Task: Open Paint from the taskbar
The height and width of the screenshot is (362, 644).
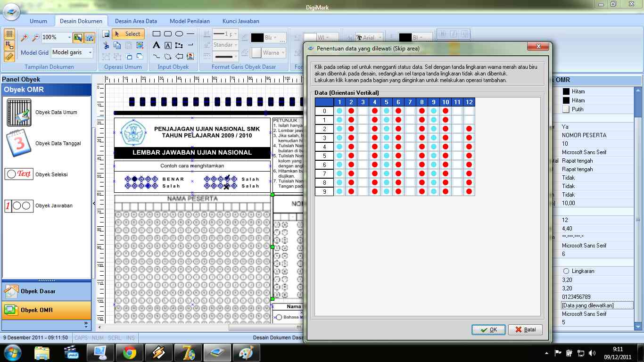Action: (247, 353)
